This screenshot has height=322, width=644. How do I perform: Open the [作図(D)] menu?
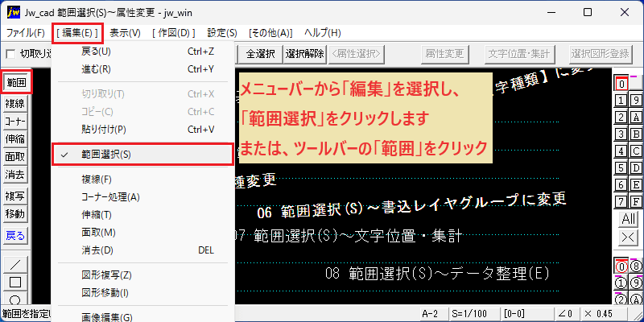[x=173, y=33]
